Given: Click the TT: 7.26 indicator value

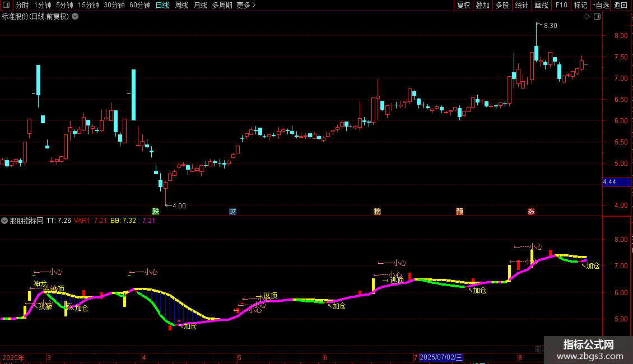Looking at the screenshot, I should [x=58, y=221].
